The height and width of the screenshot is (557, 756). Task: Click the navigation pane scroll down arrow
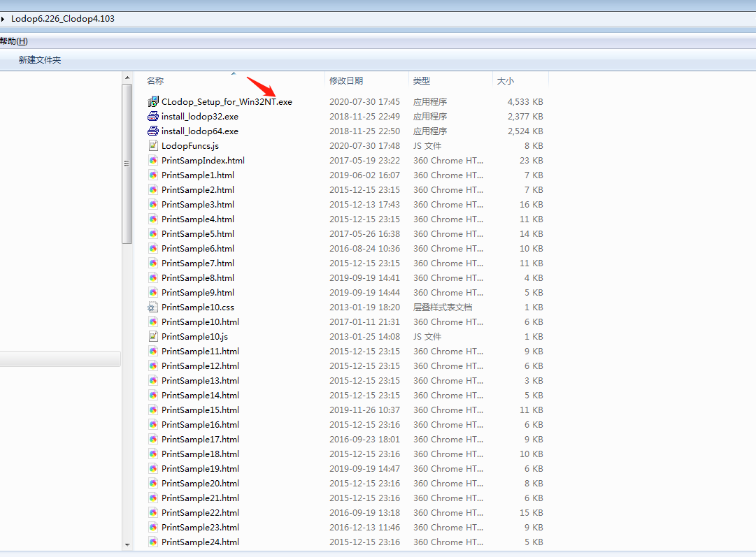point(127,544)
